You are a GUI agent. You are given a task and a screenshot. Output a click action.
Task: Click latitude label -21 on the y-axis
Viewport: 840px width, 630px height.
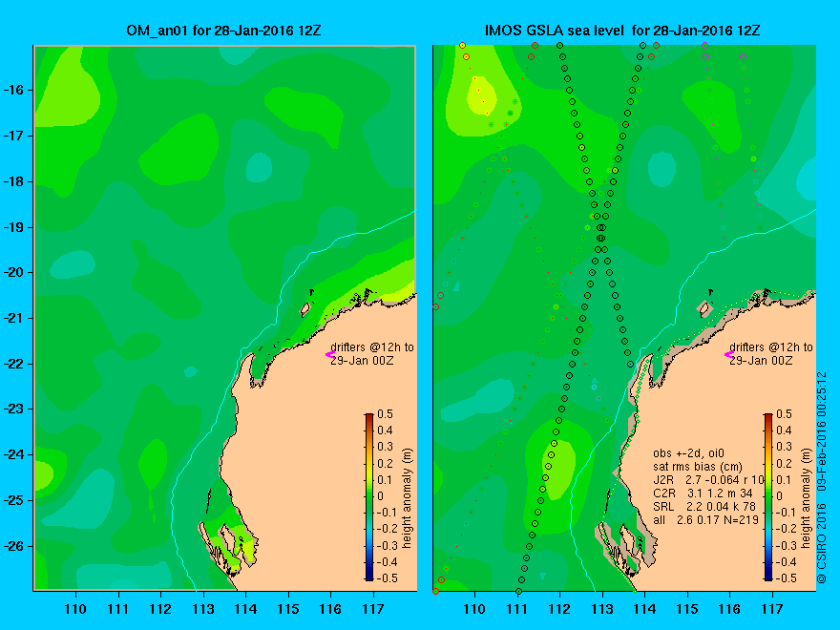(12, 318)
